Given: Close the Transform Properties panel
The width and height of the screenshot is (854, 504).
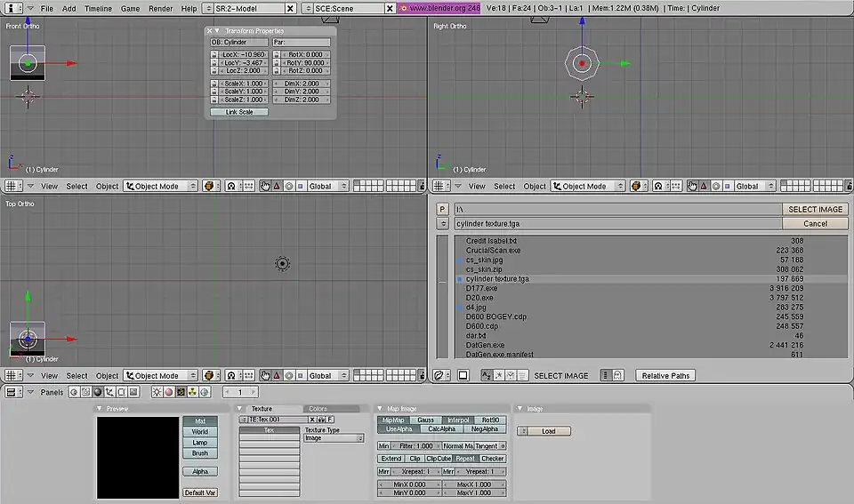Looking at the screenshot, I should pos(209,31).
